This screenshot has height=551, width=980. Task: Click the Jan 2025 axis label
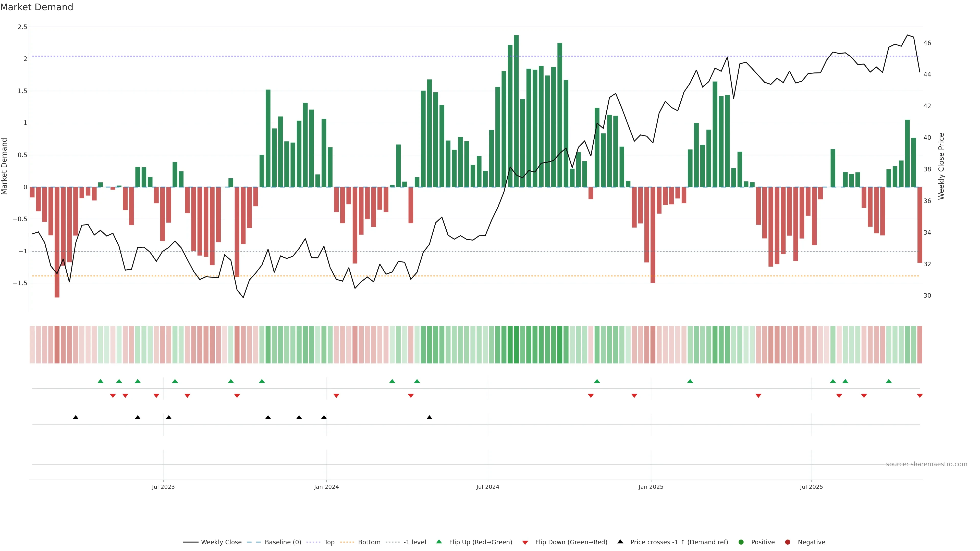click(651, 487)
